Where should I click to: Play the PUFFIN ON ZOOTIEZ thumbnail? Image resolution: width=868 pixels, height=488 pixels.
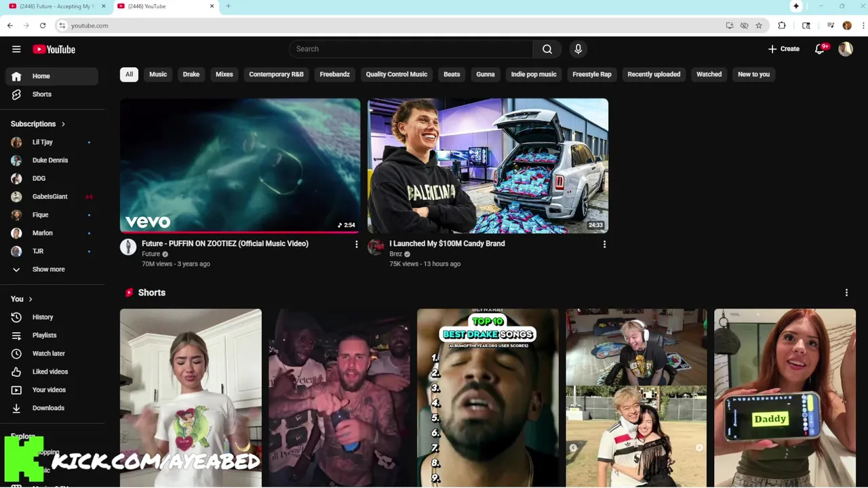240,166
